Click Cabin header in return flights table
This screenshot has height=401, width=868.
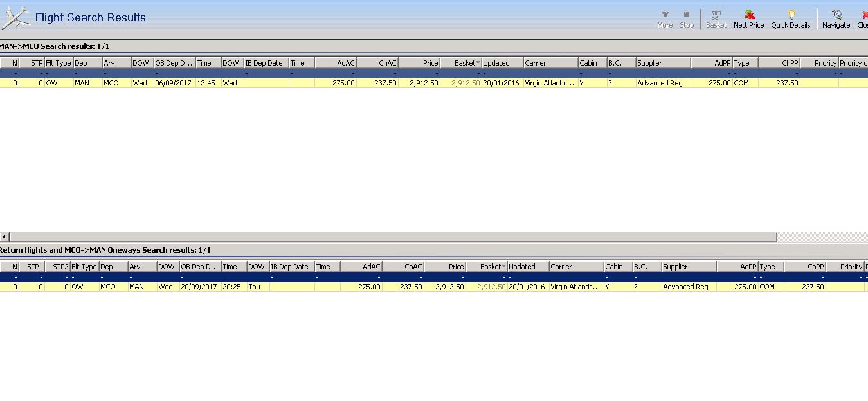click(x=618, y=267)
